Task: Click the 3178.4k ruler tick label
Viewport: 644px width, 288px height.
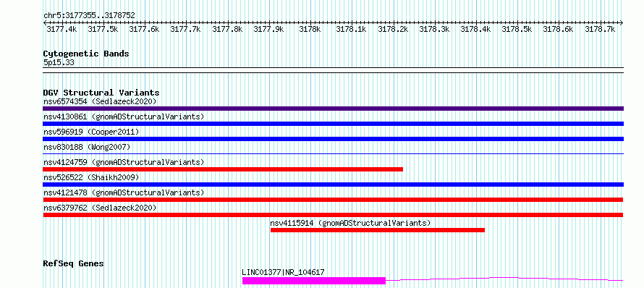Action: [475, 29]
